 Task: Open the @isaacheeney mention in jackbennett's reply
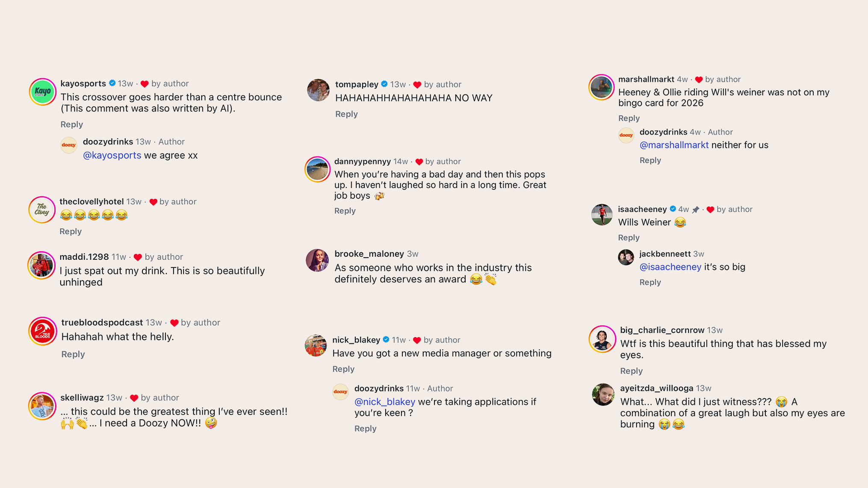[670, 267]
